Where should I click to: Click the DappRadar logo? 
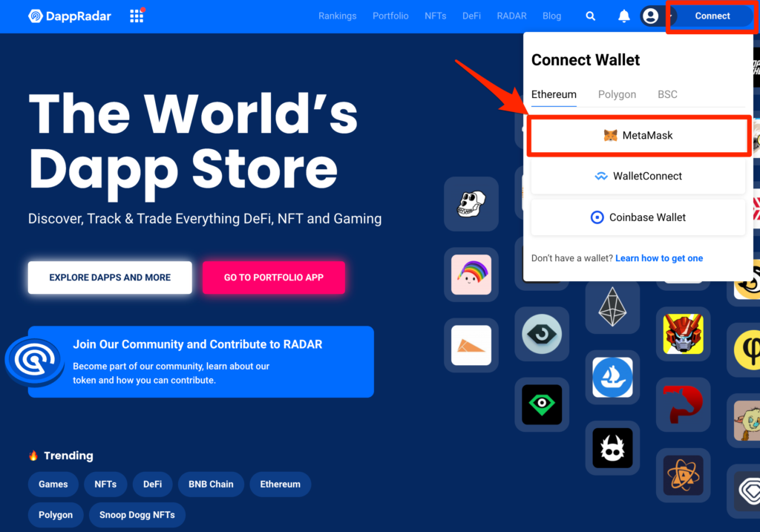(69, 16)
